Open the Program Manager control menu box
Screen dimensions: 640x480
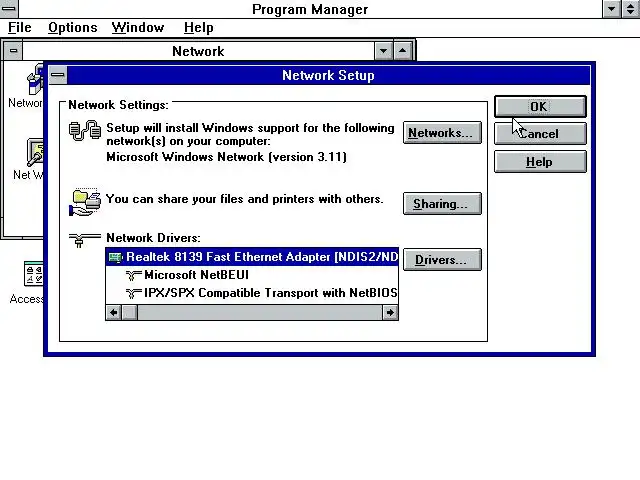8,9
